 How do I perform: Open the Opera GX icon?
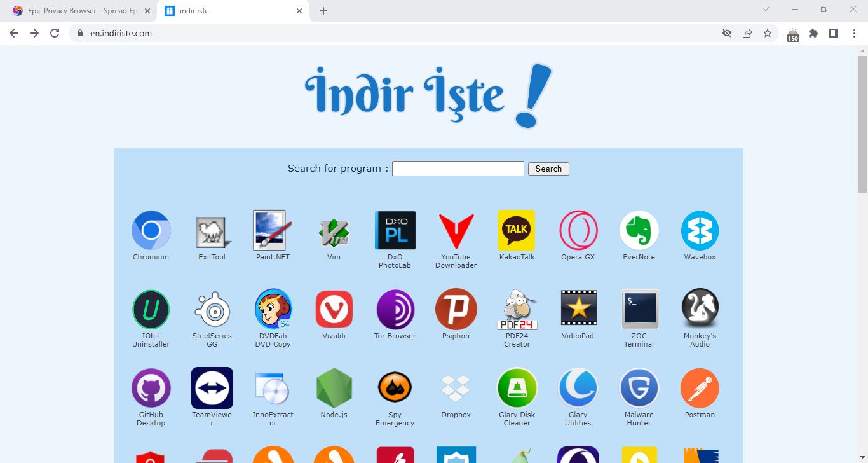click(578, 230)
